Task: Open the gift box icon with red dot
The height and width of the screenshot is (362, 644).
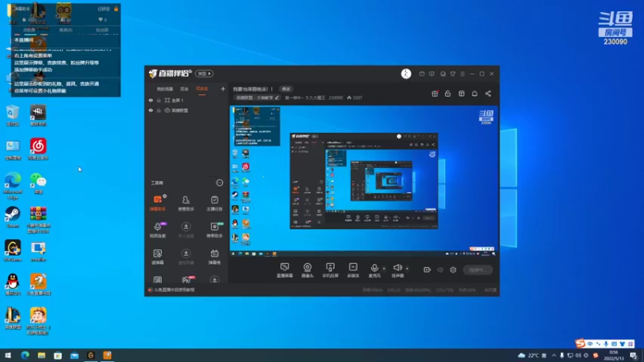Action: [x=435, y=93]
